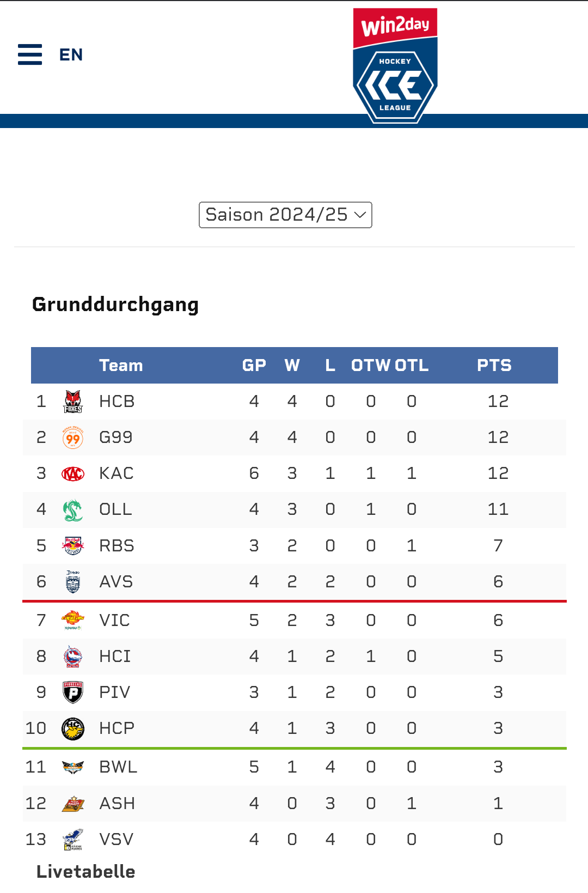
Task: Open the AVS team link
Action: pos(116,581)
